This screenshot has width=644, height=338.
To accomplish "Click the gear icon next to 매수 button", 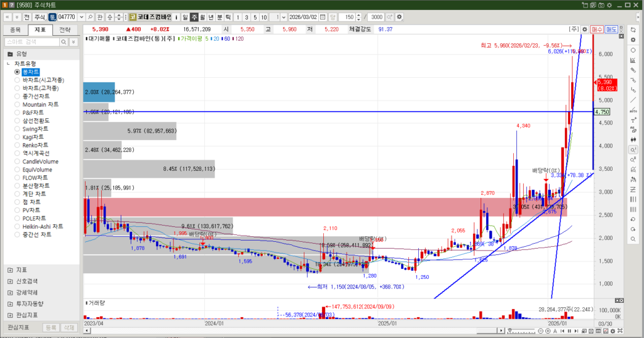I will pos(584,29).
